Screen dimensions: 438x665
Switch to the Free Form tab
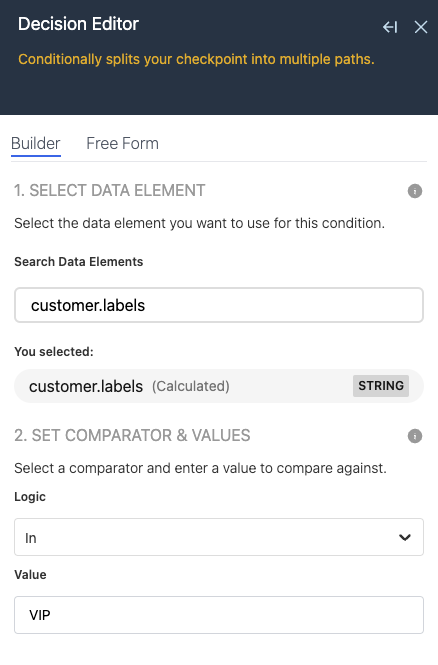122,143
